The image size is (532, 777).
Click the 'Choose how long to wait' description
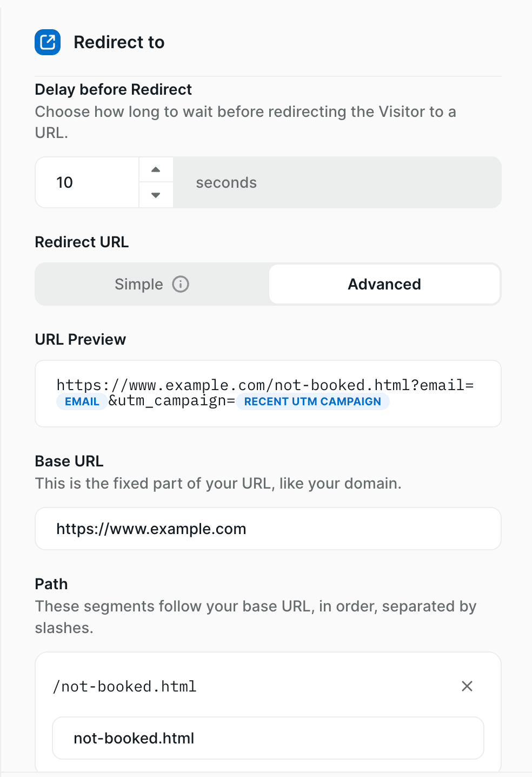pos(245,122)
